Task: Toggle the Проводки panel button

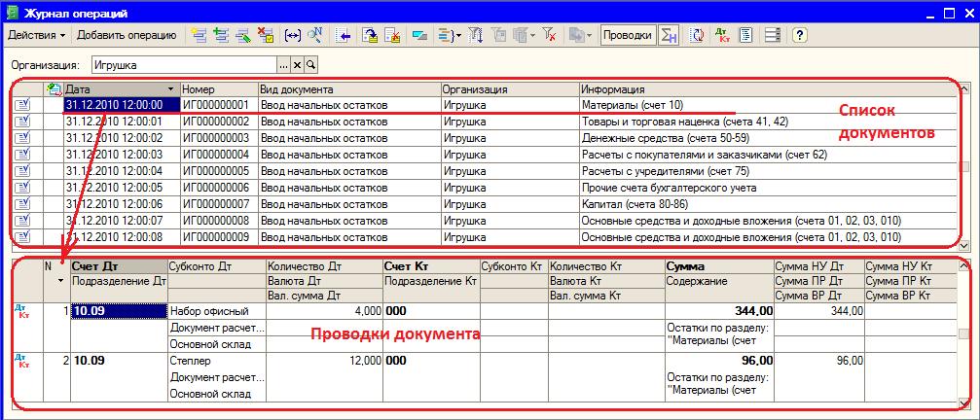Action: point(628,36)
